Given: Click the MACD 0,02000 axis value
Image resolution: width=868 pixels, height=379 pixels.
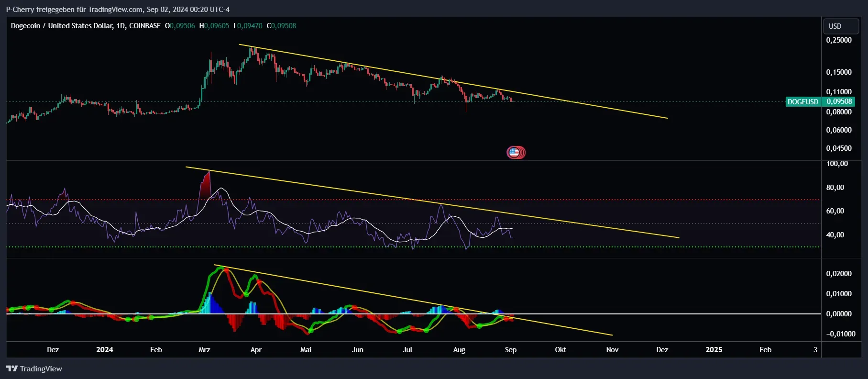Looking at the screenshot, I should pos(839,274).
